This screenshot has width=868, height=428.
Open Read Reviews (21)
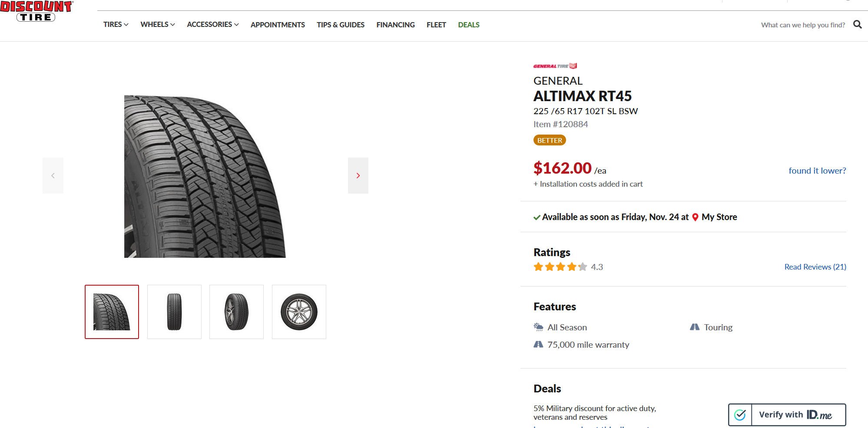[815, 267]
